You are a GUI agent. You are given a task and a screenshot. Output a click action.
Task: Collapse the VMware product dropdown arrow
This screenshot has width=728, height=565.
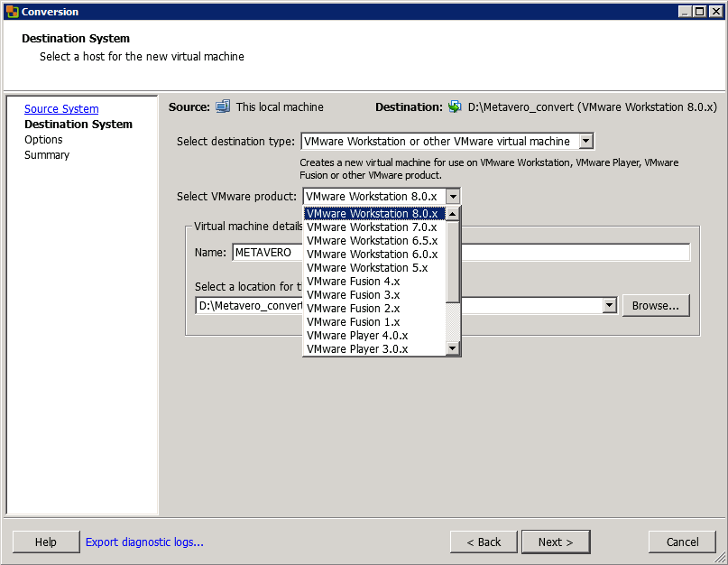[453, 197]
